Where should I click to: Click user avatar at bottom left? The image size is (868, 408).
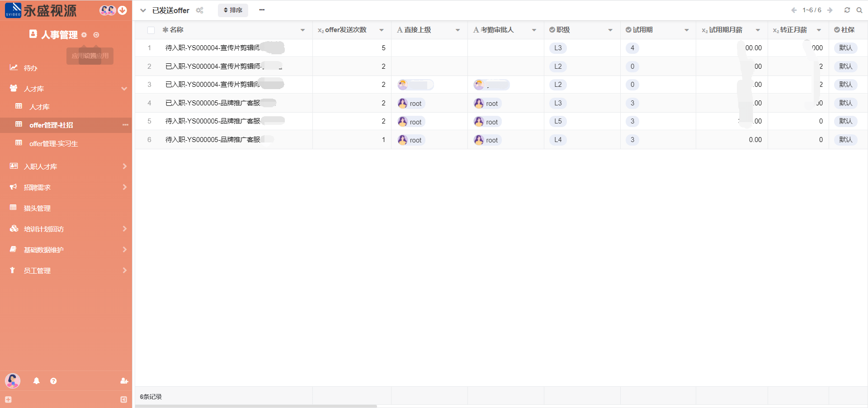click(x=13, y=381)
